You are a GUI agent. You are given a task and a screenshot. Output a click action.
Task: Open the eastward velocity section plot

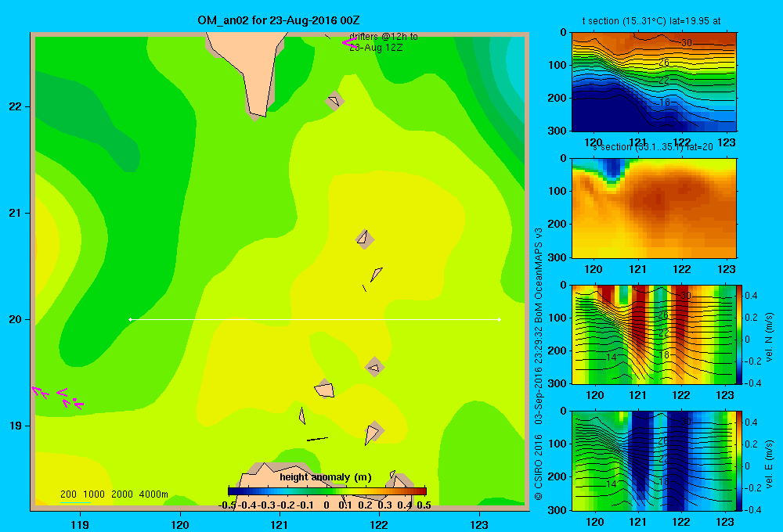654,461
